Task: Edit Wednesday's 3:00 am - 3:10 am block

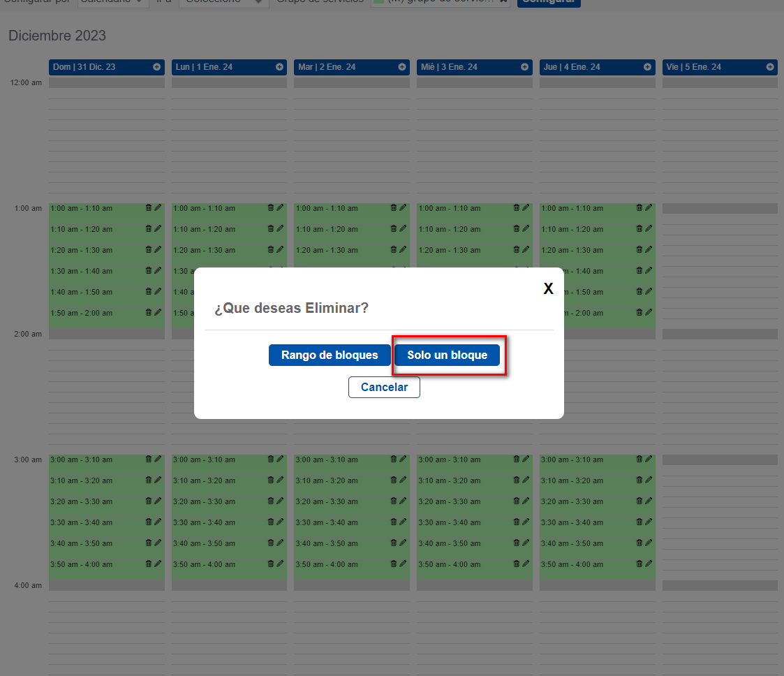Action: coord(526,459)
